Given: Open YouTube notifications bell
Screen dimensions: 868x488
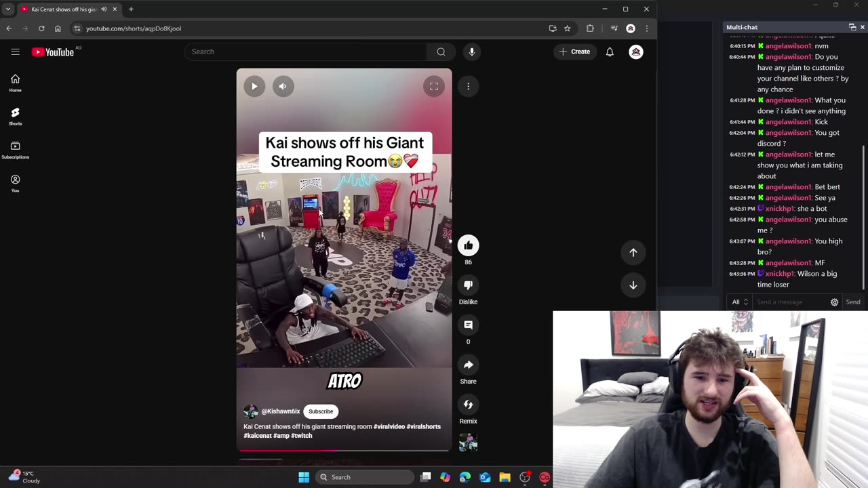Looking at the screenshot, I should tap(610, 52).
